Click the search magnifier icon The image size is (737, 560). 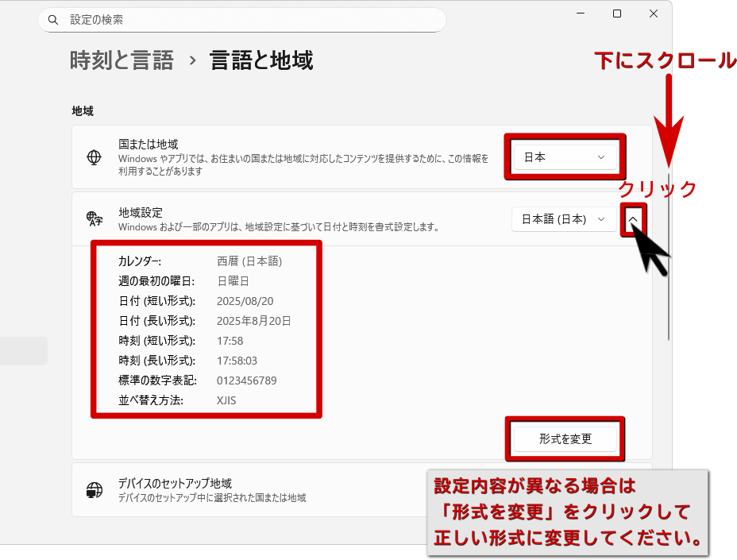click(53, 19)
